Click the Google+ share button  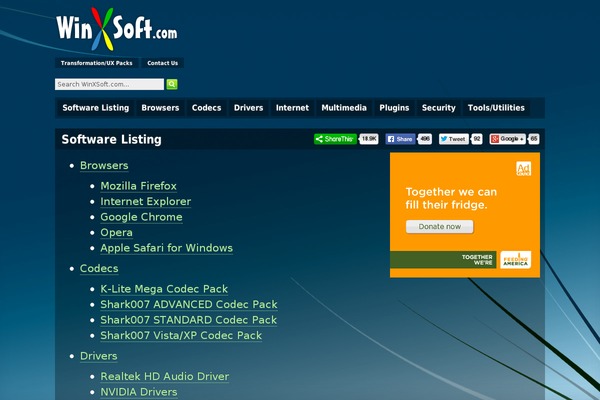click(x=508, y=139)
